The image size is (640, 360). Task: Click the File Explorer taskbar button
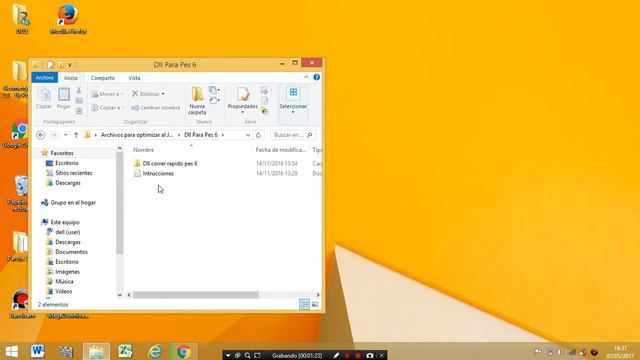coord(96,351)
